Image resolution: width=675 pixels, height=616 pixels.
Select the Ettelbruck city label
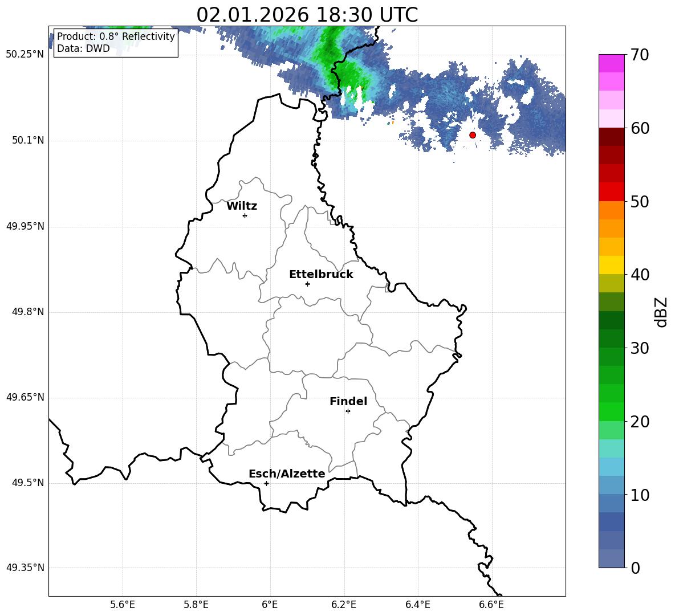(321, 275)
